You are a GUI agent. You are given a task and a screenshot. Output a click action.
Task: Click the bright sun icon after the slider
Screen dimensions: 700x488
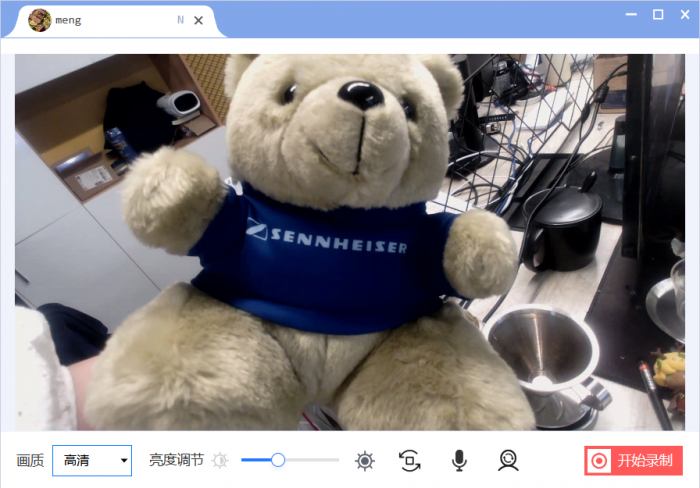pos(365,461)
